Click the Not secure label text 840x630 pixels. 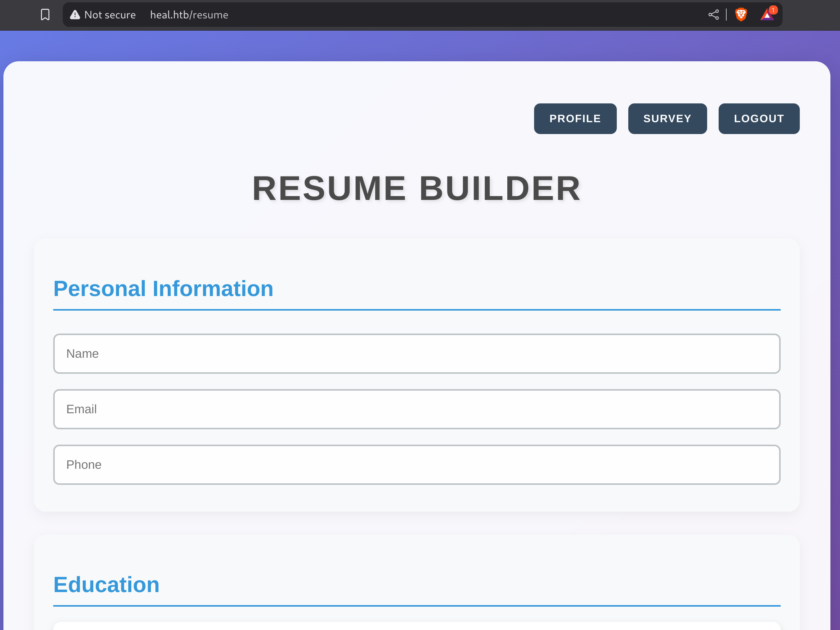110,15
